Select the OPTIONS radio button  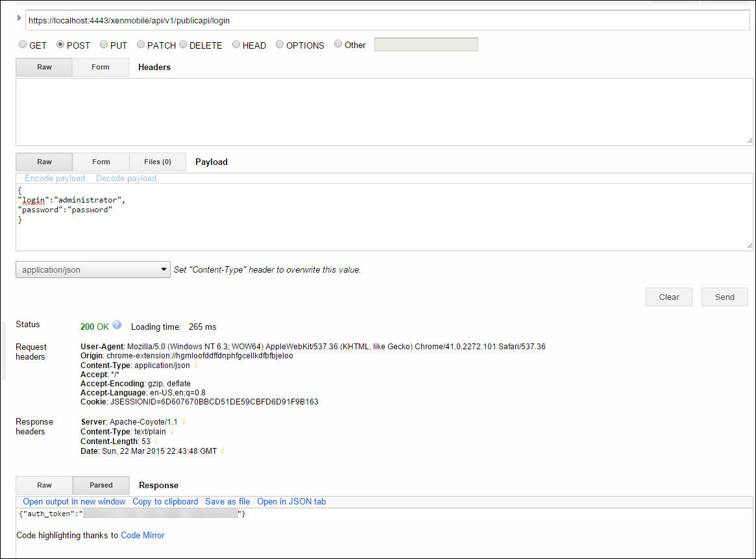(280, 45)
